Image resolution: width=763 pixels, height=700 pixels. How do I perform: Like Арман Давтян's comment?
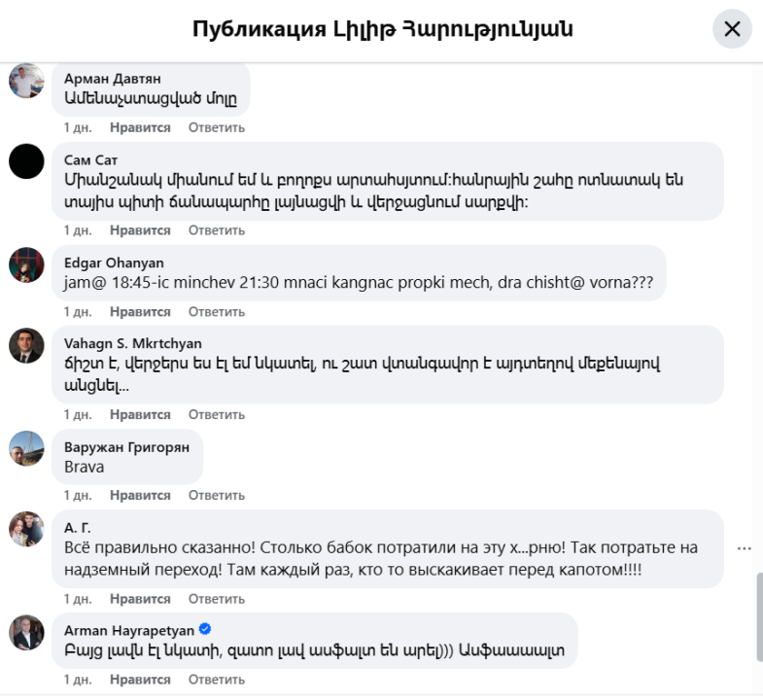[140, 127]
